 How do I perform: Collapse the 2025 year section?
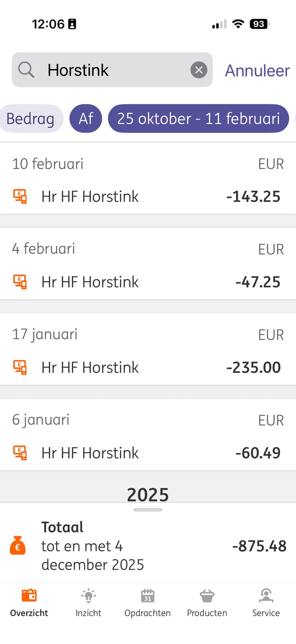pyautogui.click(x=148, y=494)
